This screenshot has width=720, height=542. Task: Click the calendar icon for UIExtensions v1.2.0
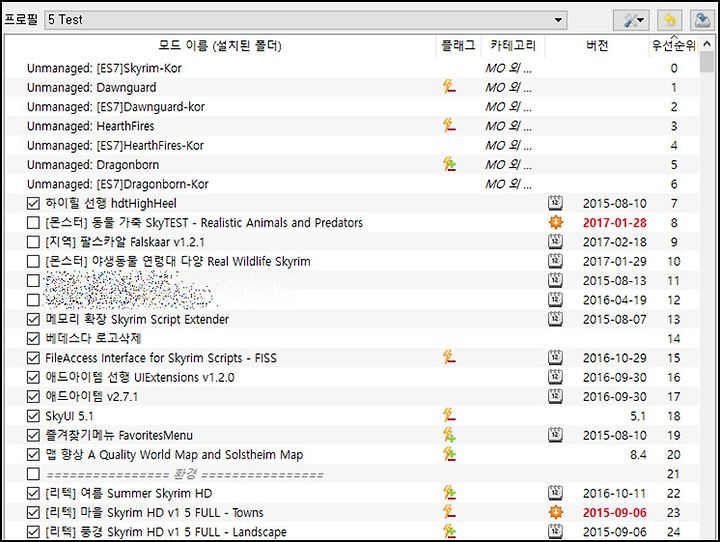tap(555, 377)
